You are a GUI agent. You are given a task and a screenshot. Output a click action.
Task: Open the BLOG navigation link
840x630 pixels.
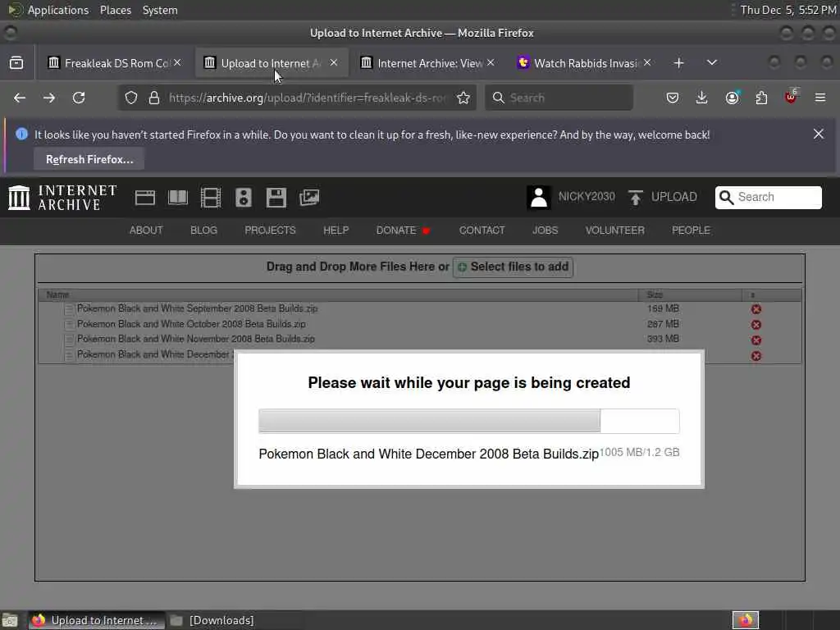(x=203, y=231)
